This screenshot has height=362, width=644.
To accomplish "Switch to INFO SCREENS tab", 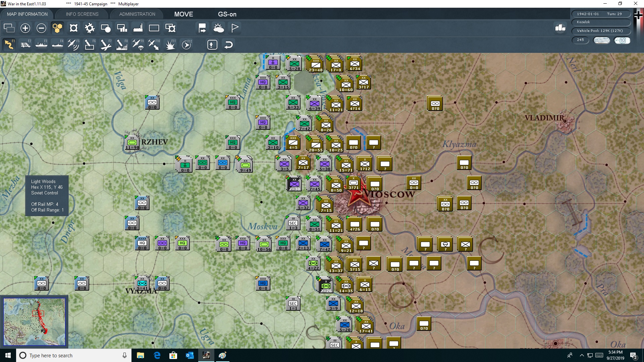I will [x=82, y=14].
